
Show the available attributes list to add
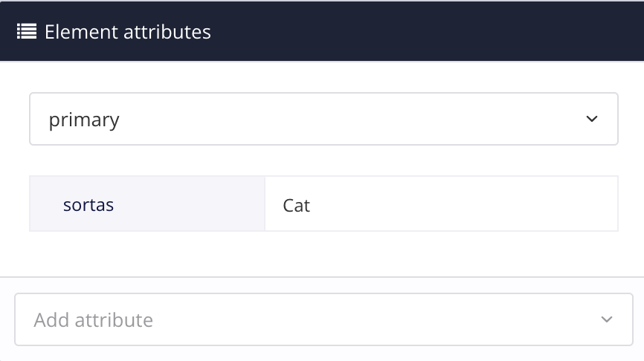pos(323,319)
